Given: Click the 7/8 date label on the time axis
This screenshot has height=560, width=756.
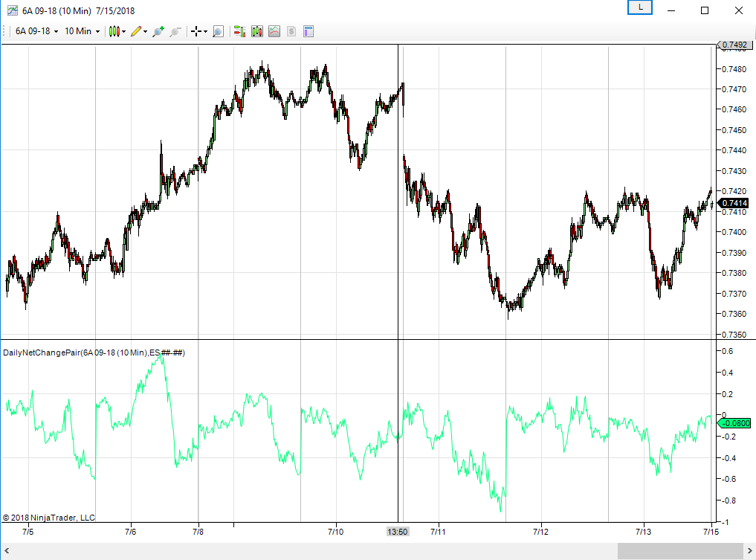Looking at the screenshot, I should pos(198,532).
